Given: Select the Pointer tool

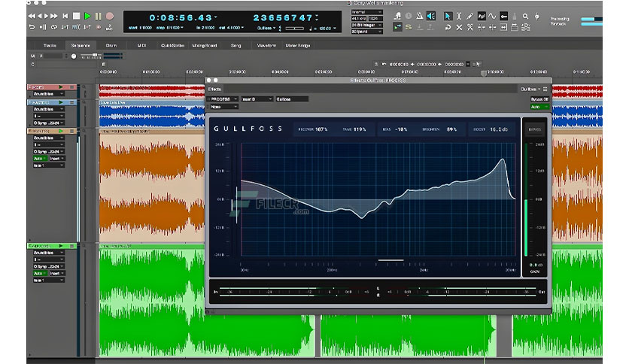Looking at the screenshot, I should point(448,16).
